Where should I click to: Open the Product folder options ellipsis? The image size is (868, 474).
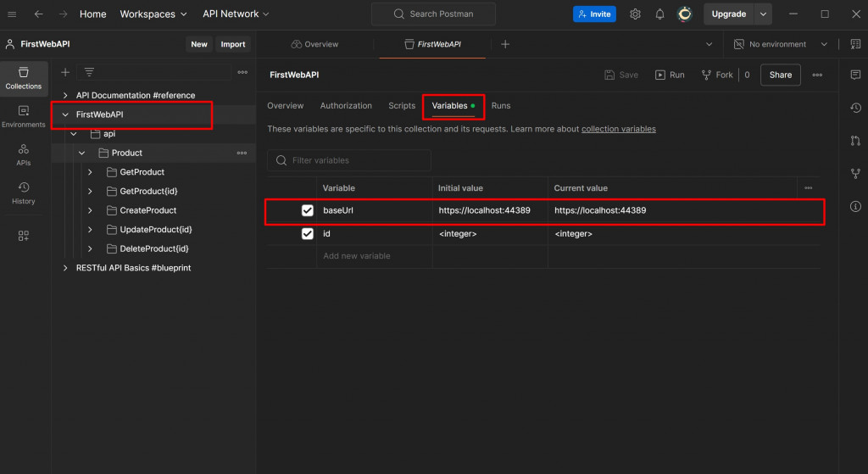pos(242,153)
